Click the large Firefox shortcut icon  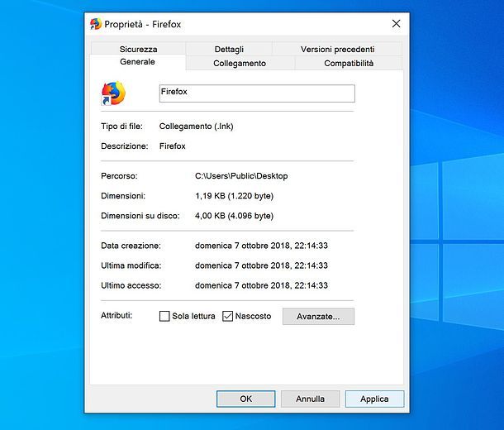click(x=113, y=93)
